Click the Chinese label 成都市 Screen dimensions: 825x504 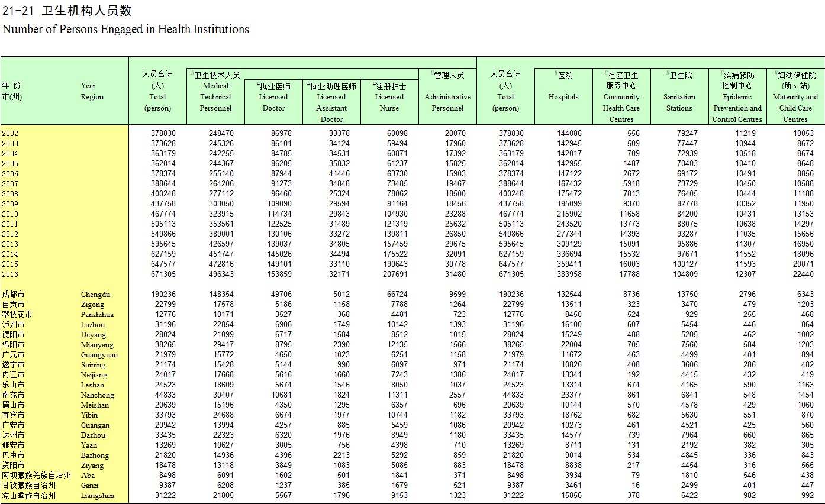pos(13,295)
